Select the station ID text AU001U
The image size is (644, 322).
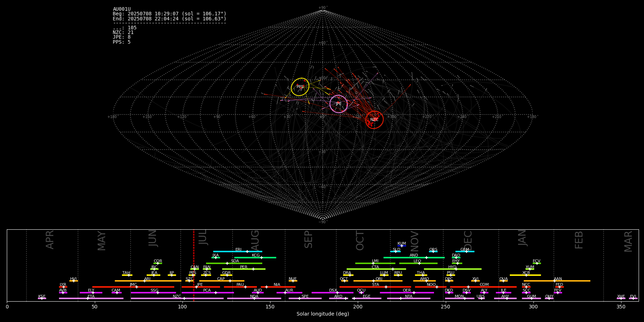[122, 9]
